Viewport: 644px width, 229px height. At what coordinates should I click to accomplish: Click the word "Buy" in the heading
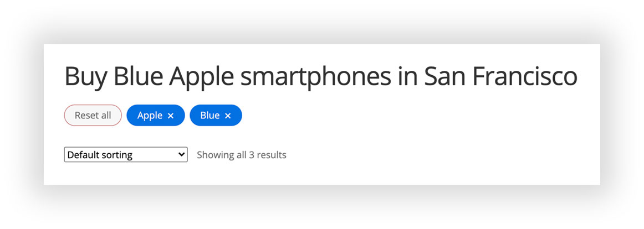pyautogui.click(x=86, y=76)
